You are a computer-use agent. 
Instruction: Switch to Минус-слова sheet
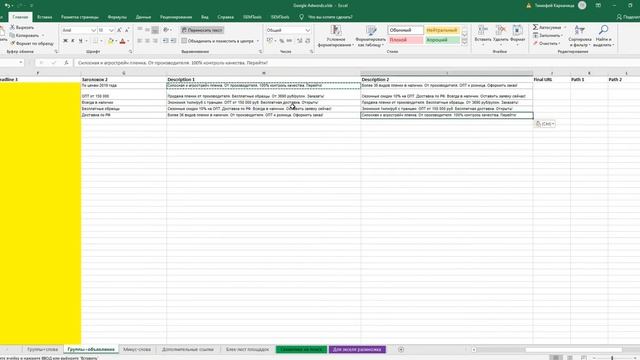click(137, 349)
